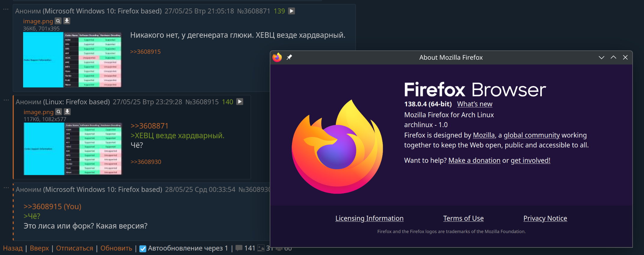Click the green quote >ХЕВЦ везде хардварный.
This screenshot has height=255, width=644.
178,136
